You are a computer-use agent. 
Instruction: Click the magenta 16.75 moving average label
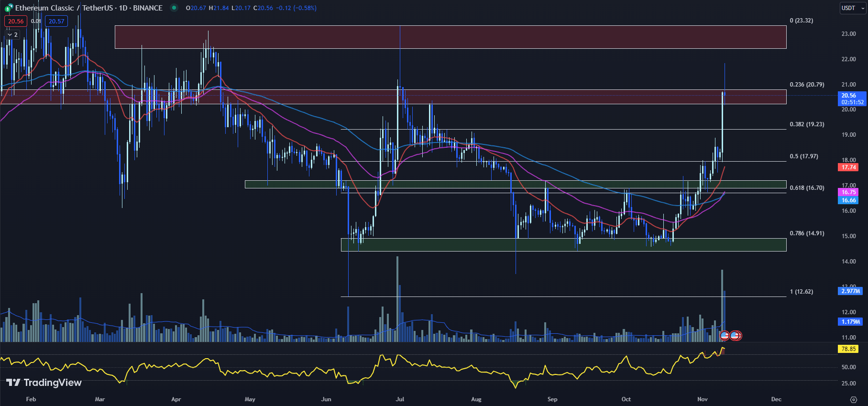(848, 192)
